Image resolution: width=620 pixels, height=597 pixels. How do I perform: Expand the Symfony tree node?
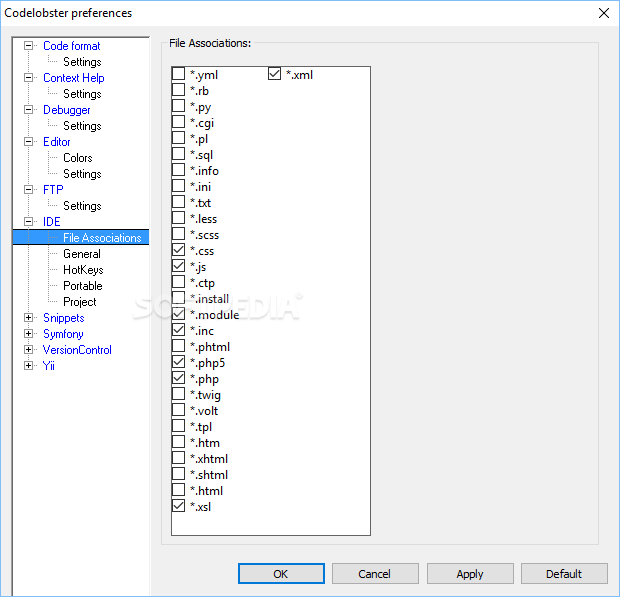click(x=28, y=334)
